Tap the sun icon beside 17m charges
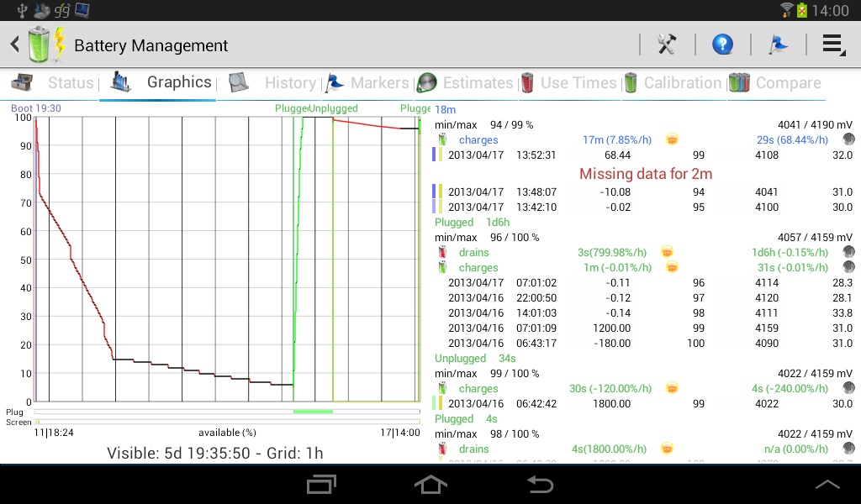Viewport: 861px width, 504px height. coord(672,139)
